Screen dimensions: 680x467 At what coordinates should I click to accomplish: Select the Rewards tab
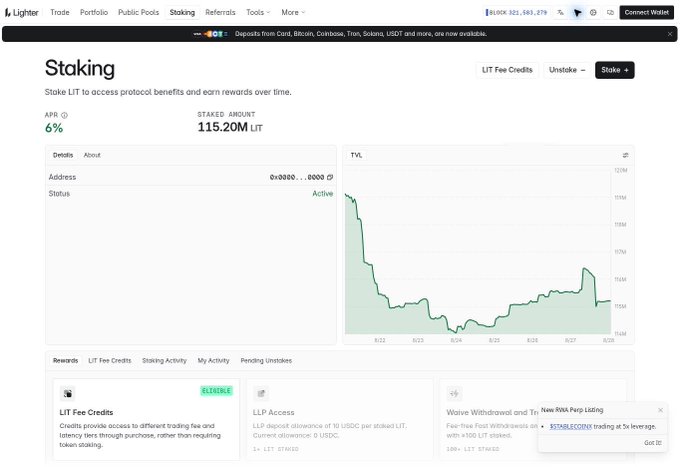click(x=65, y=360)
